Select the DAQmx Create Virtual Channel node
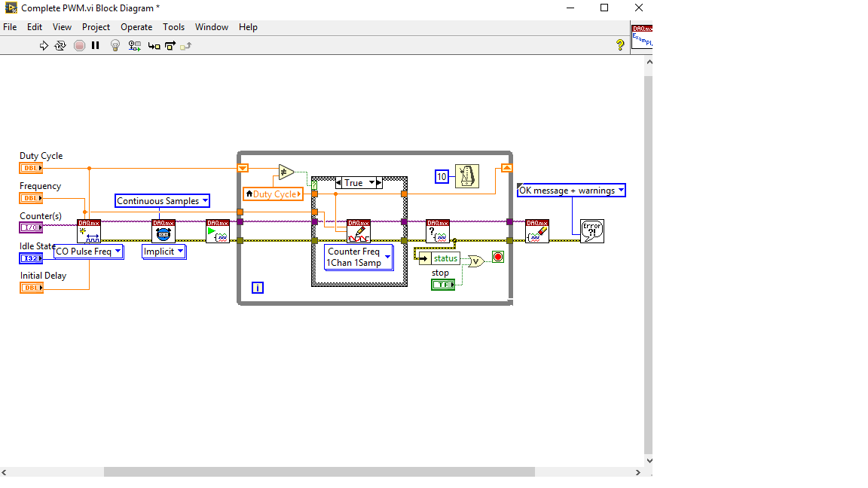868x488 pixels. click(x=90, y=230)
